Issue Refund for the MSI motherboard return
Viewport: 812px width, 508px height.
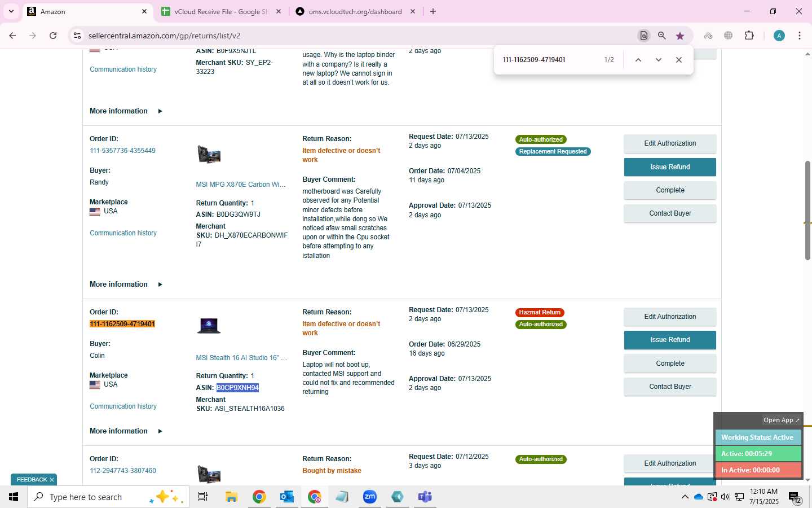670,167
